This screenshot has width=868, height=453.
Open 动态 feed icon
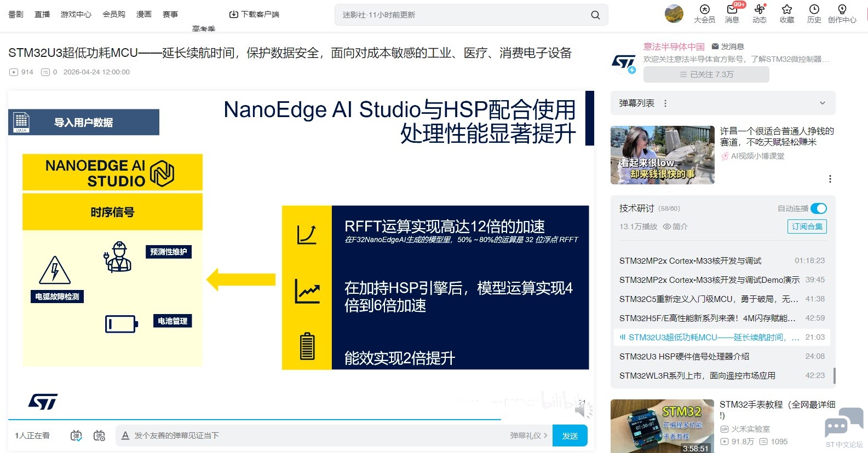tap(759, 9)
